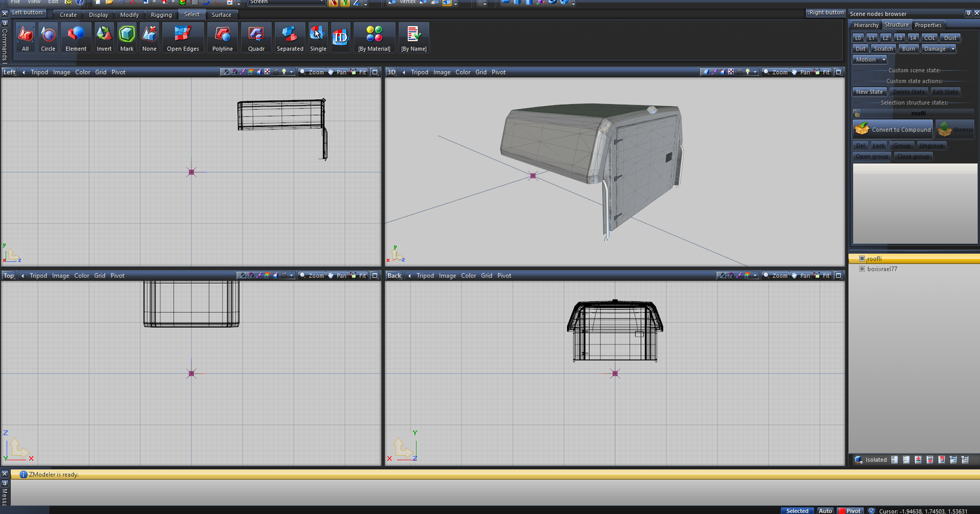
Task: Toggle checkbox next to boxisrael77 node
Action: click(862, 269)
